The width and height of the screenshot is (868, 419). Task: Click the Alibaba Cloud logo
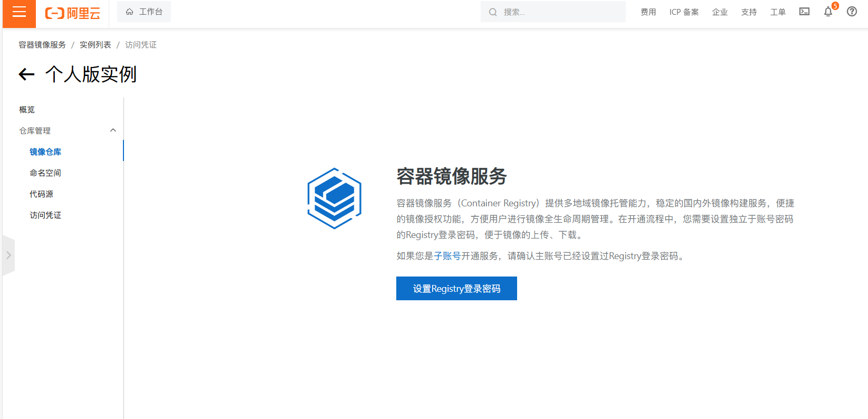click(x=73, y=13)
